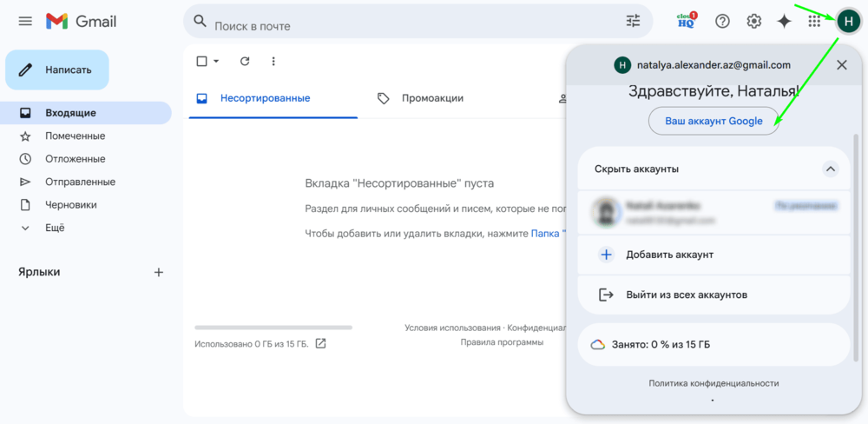Image resolution: width=868 pixels, height=424 pixels.
Task: Open the select dropdown arrow beside checkbox
Action: pyautogui.click(x=216, y=61)
